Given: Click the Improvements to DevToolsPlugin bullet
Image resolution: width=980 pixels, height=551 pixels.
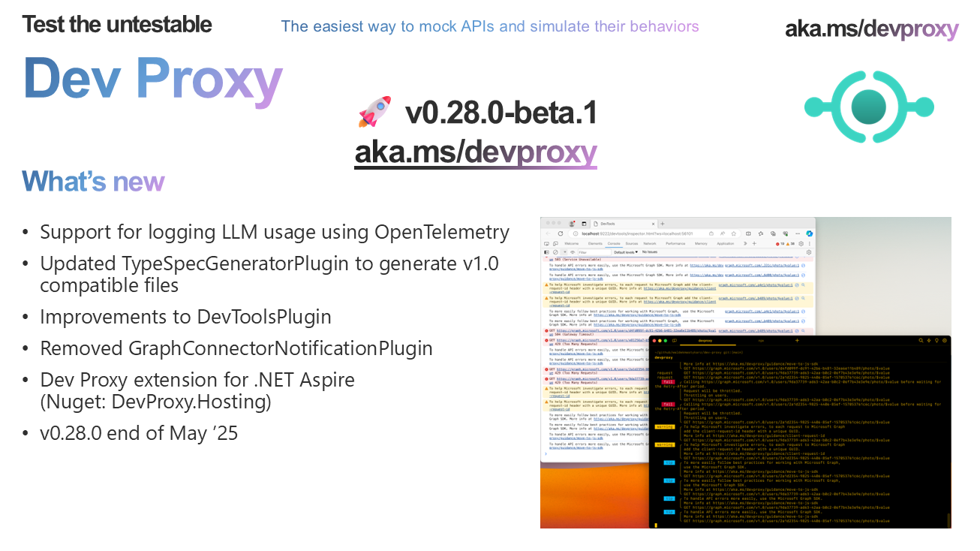Looking at the screenshot, I should tap(185, 317).
